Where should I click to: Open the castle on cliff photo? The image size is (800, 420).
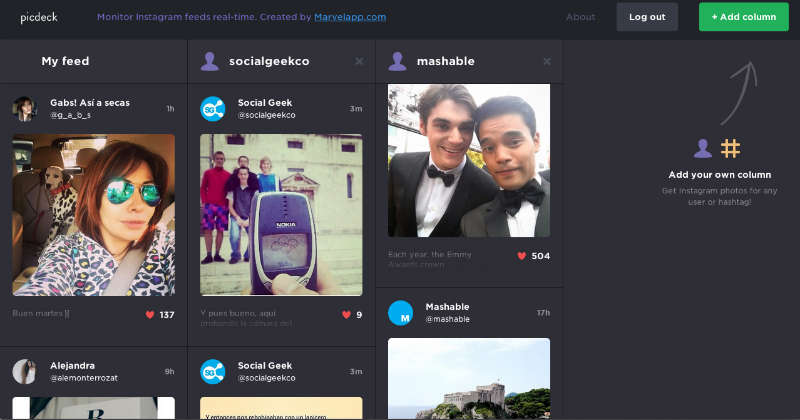[x=469, y=378]
